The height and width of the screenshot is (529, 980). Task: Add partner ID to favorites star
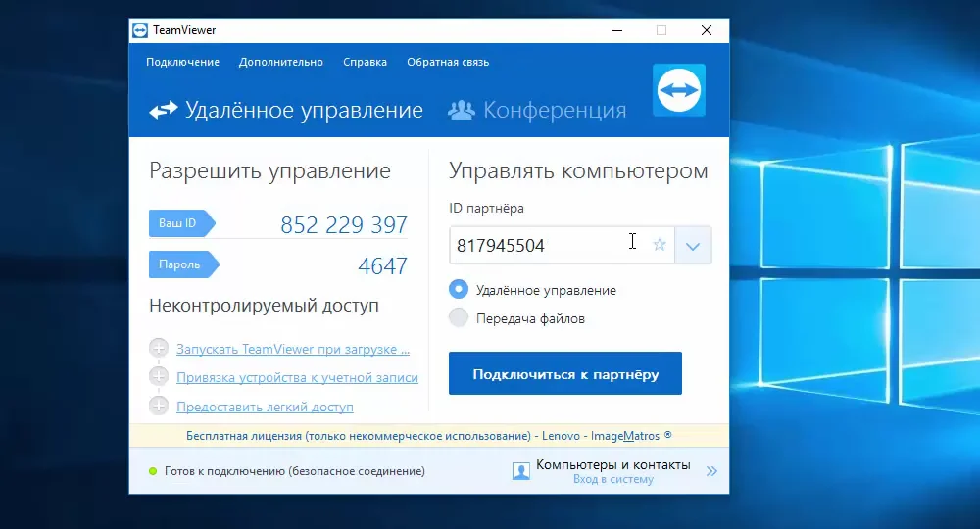660,245
